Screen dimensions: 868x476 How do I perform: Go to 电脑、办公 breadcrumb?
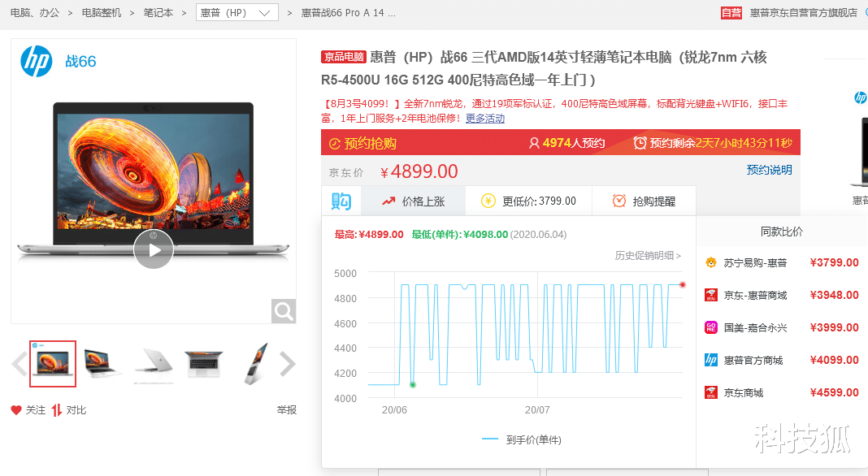[x=34, y=13]
